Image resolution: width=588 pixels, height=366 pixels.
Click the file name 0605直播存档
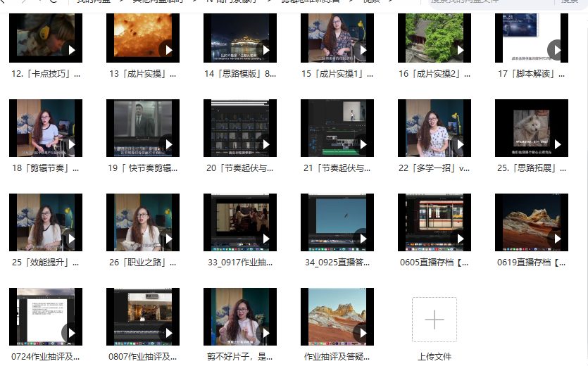pyautogui.click(x=434, y=263)
